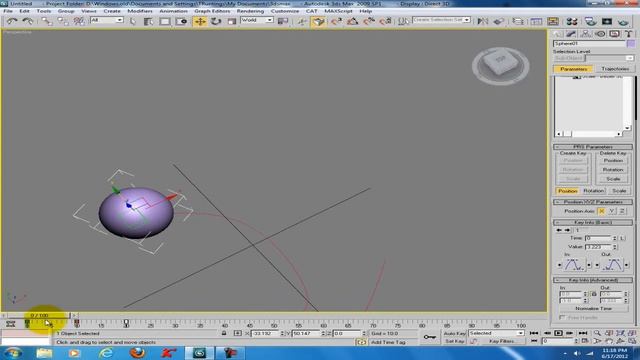This screenshot has width=640, height=360.
Task: Open the Layer Manager
Action: click(x=518, y=21)
